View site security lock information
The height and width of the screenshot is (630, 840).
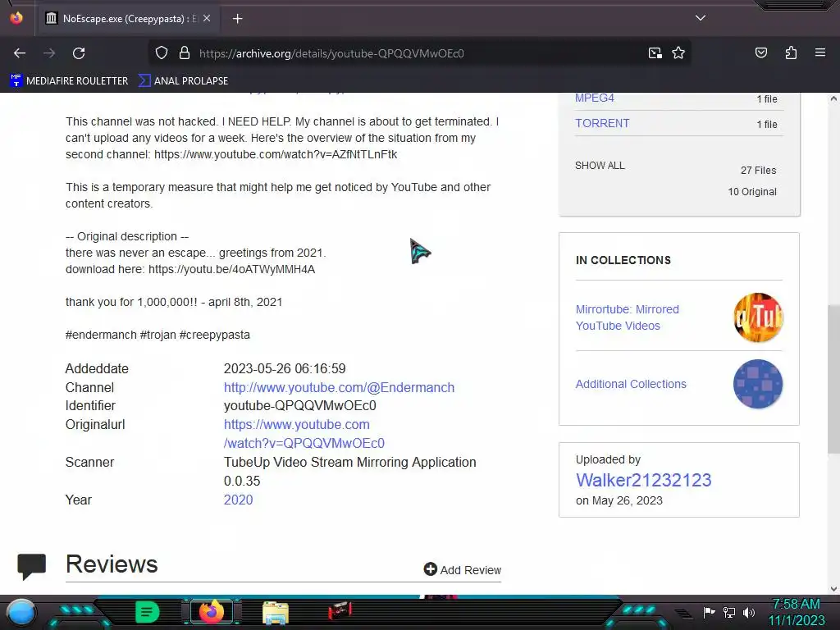coord(185,53)
